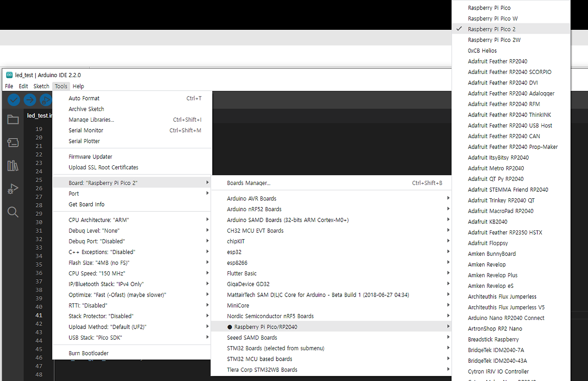Expand CPU Speed: "150 MHz" submenu
This screenshot has width=588, height=381.
[132, 273]
